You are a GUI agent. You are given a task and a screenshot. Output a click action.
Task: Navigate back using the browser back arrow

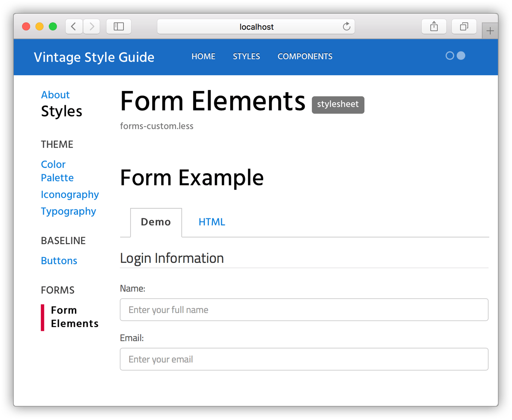point(74,26)
